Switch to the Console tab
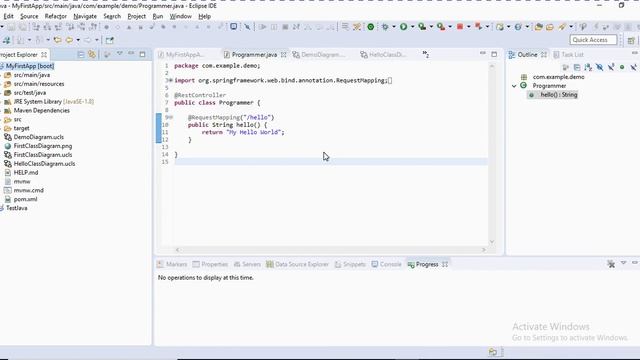Screen dimensions: 640x360 [387, 264]
